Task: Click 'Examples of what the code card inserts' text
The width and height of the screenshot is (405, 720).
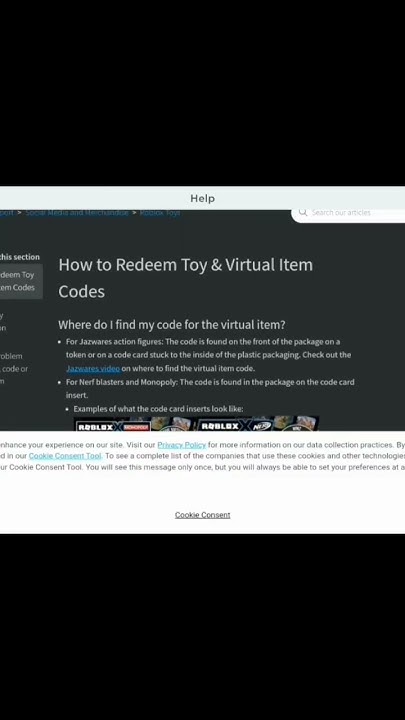Action: point(158,409)
